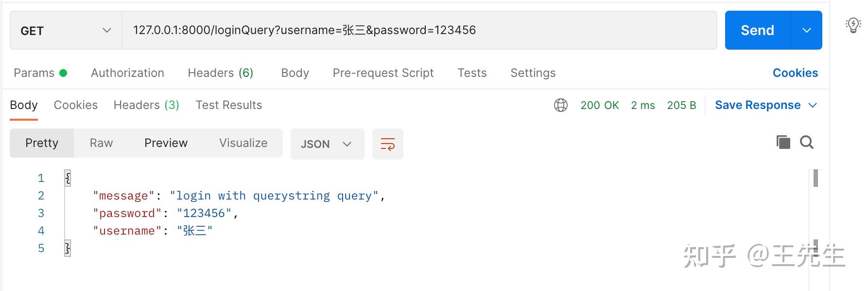Click the request URL input field

point(418,30)
